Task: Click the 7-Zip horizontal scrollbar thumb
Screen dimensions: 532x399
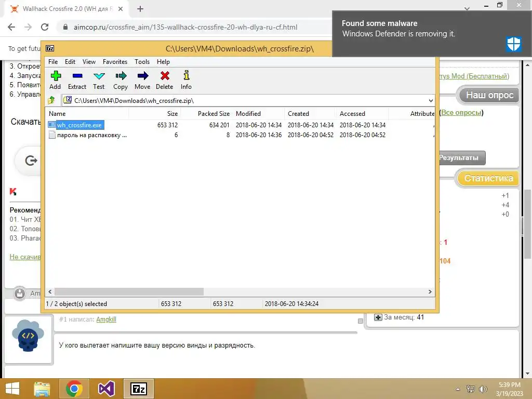Action: (129, 292)
